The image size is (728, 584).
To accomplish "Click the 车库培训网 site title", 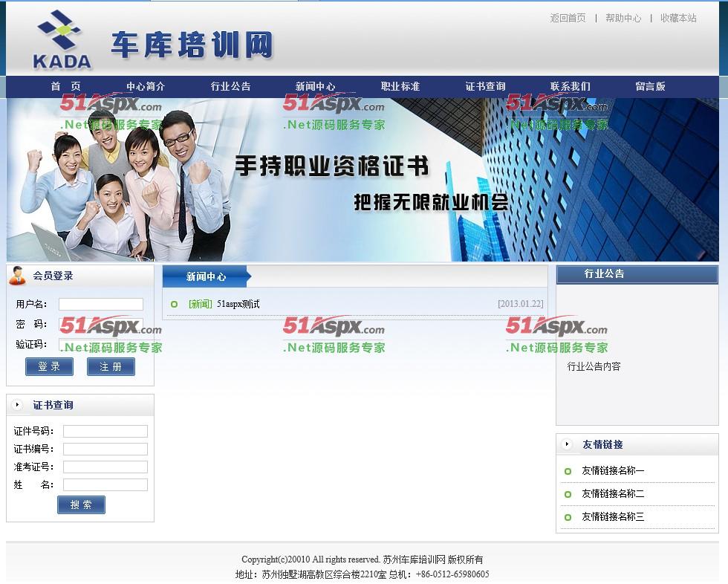I will [192, 45].
